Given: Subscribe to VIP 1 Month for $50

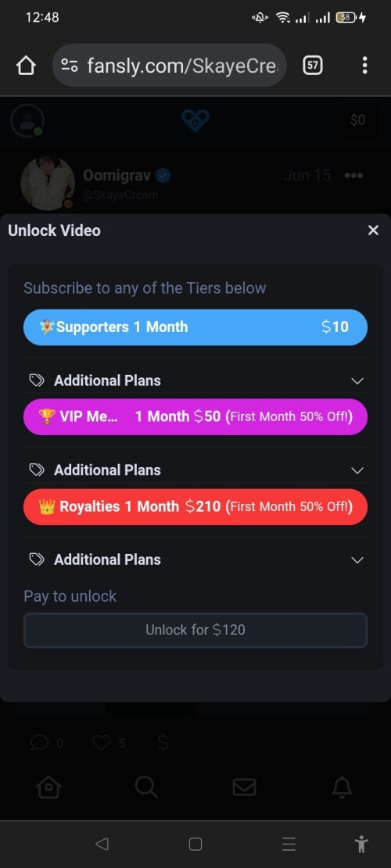Looking at the screenshot, I should 195,417.
